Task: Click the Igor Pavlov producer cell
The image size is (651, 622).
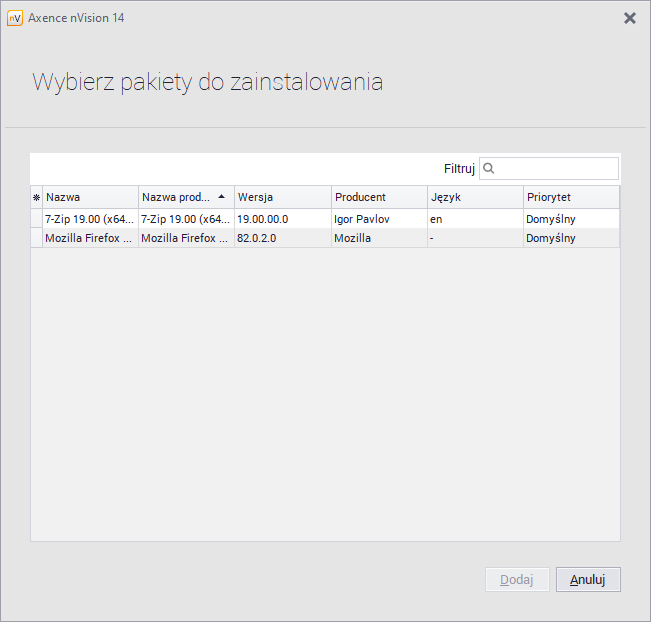Action: 378,219
